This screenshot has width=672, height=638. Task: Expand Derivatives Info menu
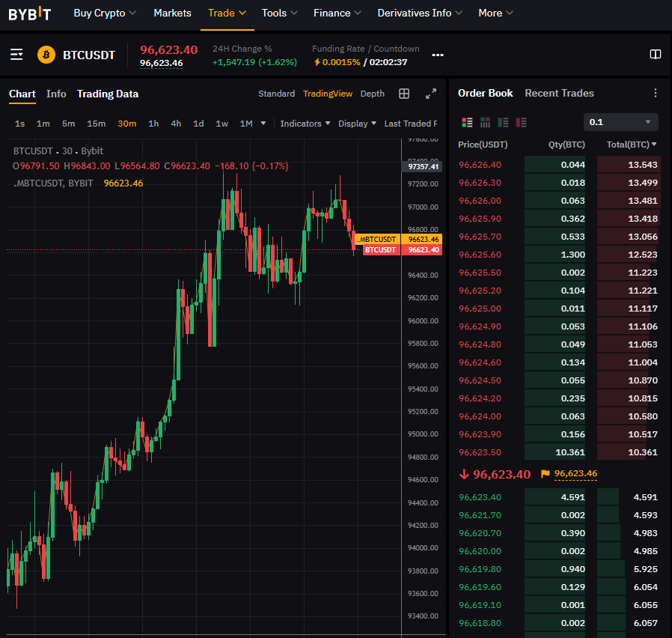pyautogui.click(x=420, y=13)
